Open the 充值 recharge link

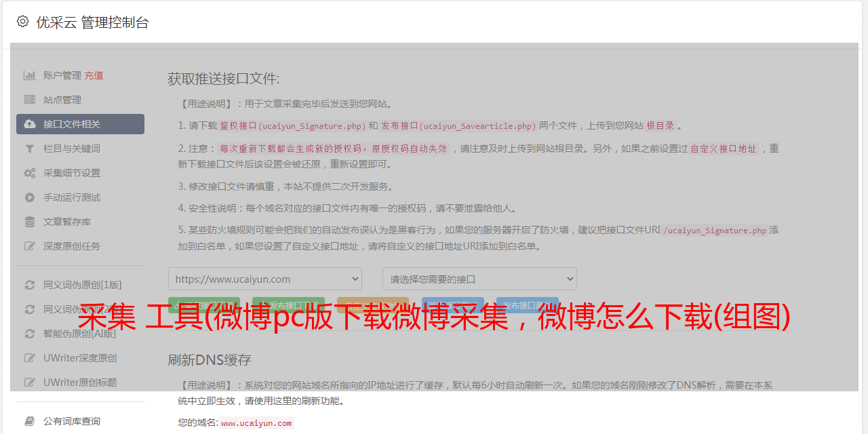(94, 75)
